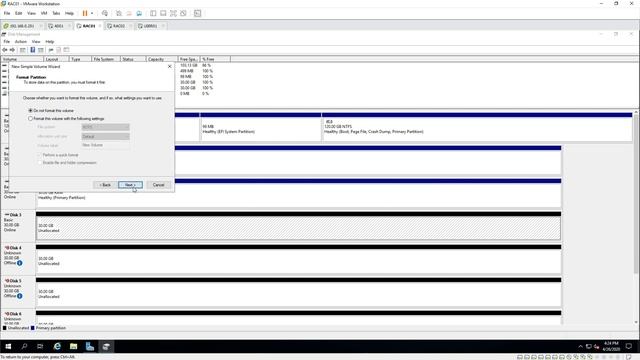Click the VMware full screen mode icon
640x360 pixels.
[x=173, y=13]
